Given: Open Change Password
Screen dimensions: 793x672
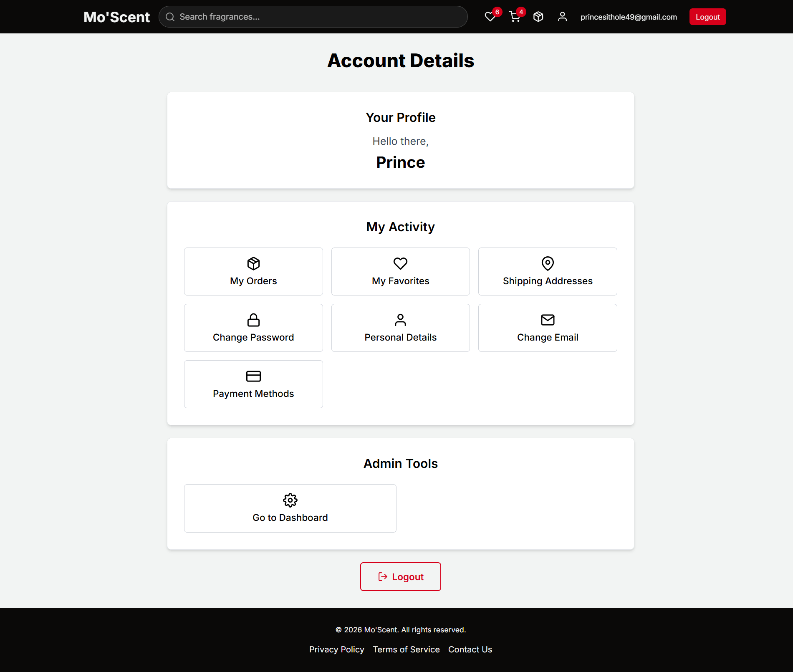Looking at the screenshot, I should tap(253, 328).
